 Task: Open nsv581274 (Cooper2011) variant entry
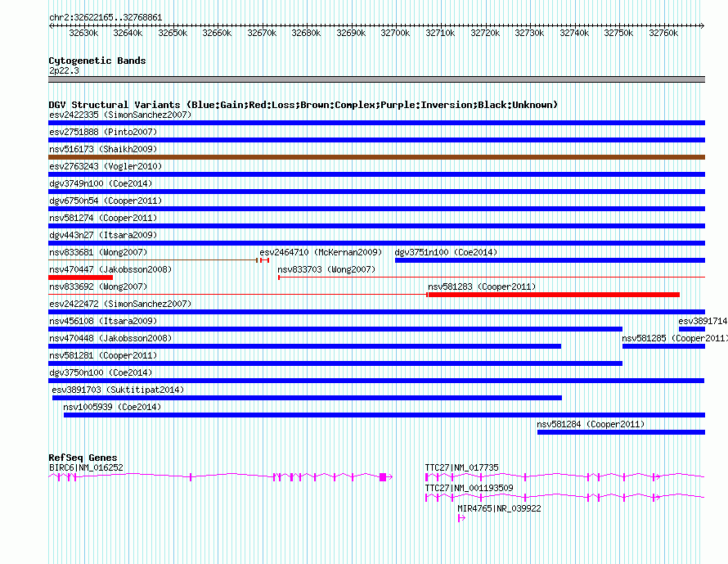103,218
